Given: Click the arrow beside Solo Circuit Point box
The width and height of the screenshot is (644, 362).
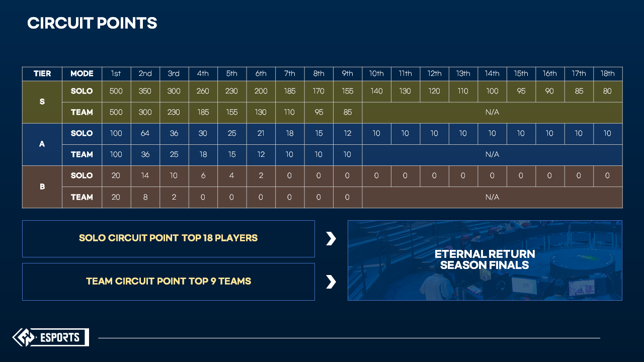Looking at the screenshot, I should click(x=331, y=238).
